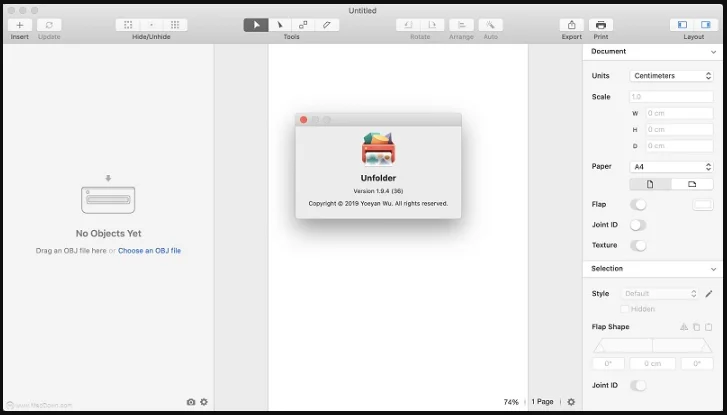Click the flap height 0 cm field
The image size is (727, 415).
(x=652, y=364)
